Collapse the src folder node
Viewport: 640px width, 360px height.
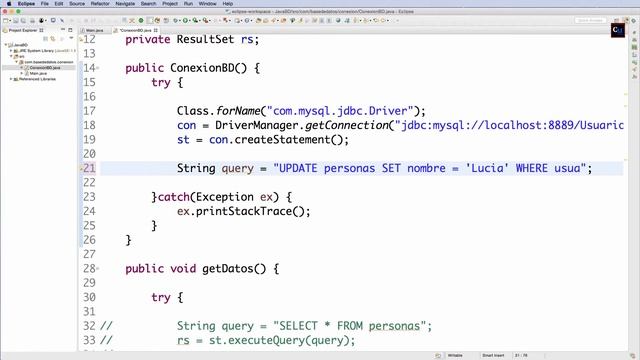pyautogui.click(x=11, y=56)
